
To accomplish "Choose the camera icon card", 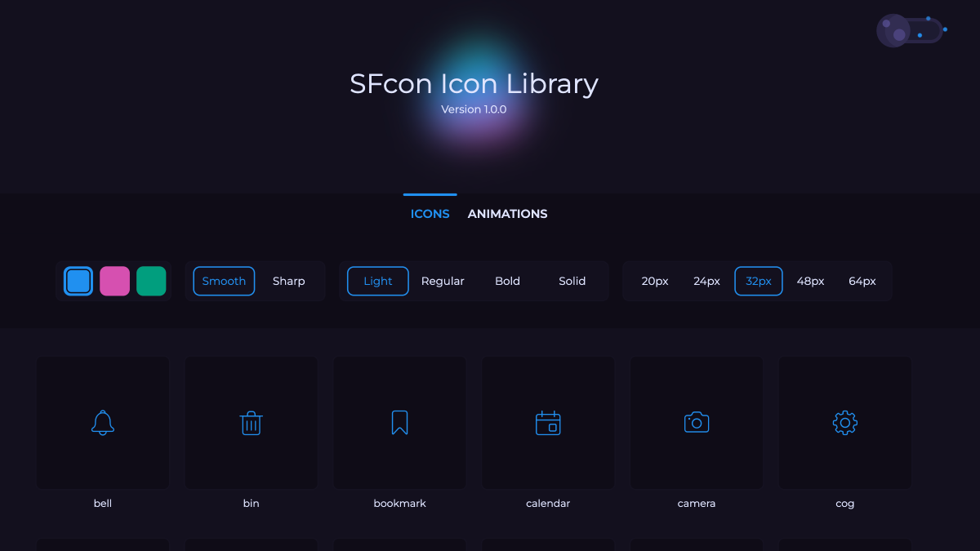I will click(x=697, y=423).
